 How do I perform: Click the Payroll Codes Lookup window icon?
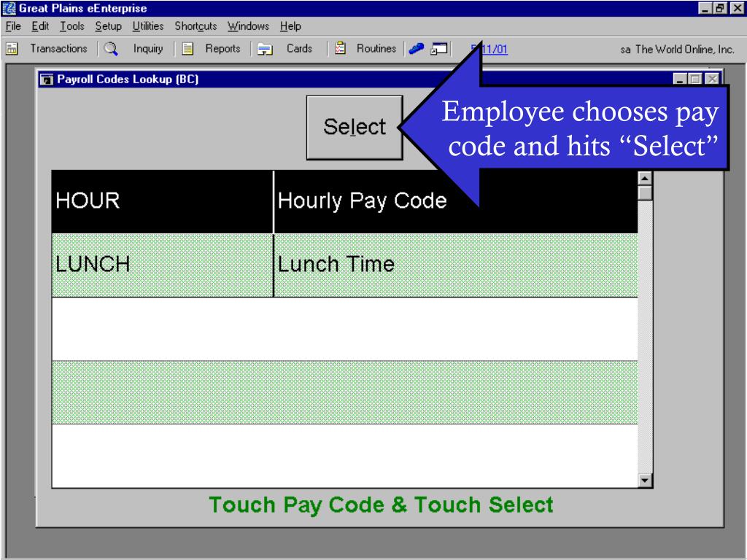pos(46,79)
